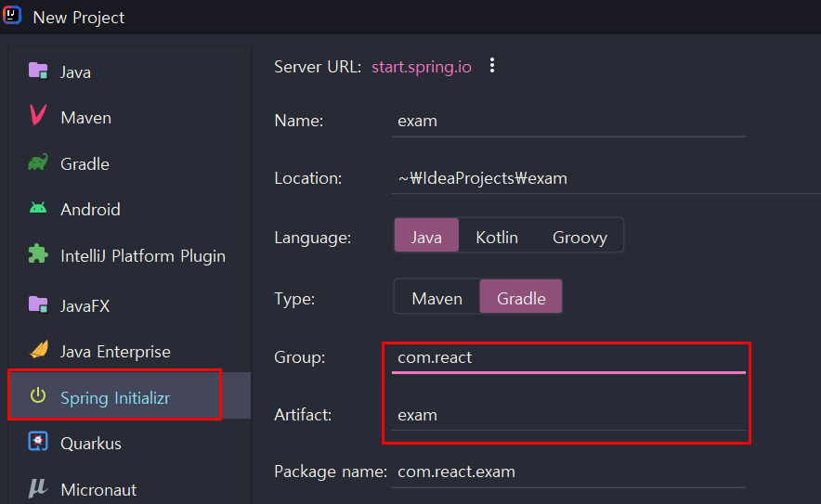Click the Spring Initializr power icon
This screenshot has width=821, height=504.
coord(38,395)
